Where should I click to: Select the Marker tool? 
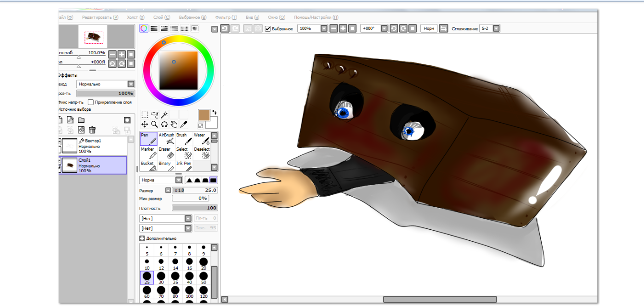click(x=148, y=153)
